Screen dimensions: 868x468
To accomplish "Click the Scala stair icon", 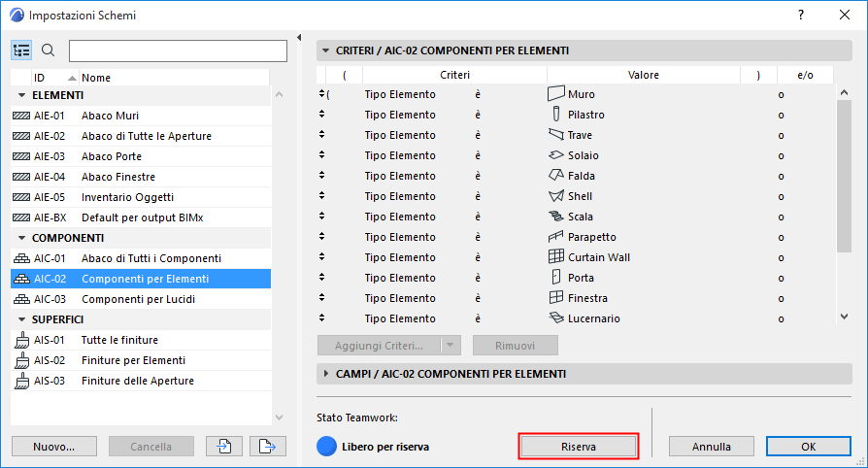I will pyautogui.click(x=555, y=217).
